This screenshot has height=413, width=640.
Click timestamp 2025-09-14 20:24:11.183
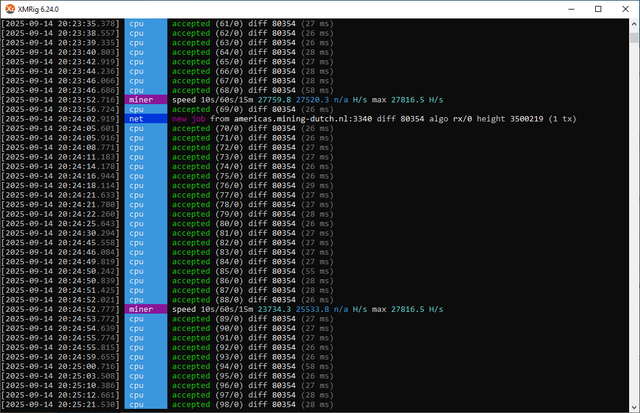click(x=60, y=157)
